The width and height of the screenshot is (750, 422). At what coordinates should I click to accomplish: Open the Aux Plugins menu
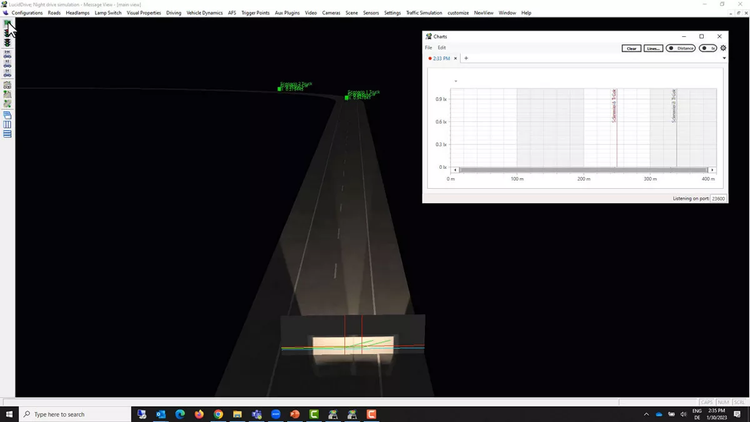pos(287,13)
